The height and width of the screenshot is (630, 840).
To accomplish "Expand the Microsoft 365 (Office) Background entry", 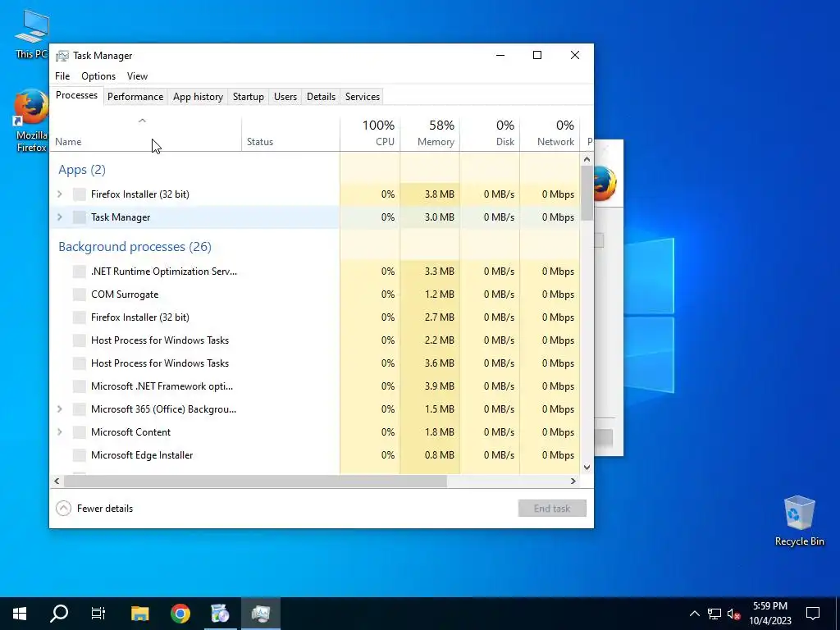I will click(59, 409).
